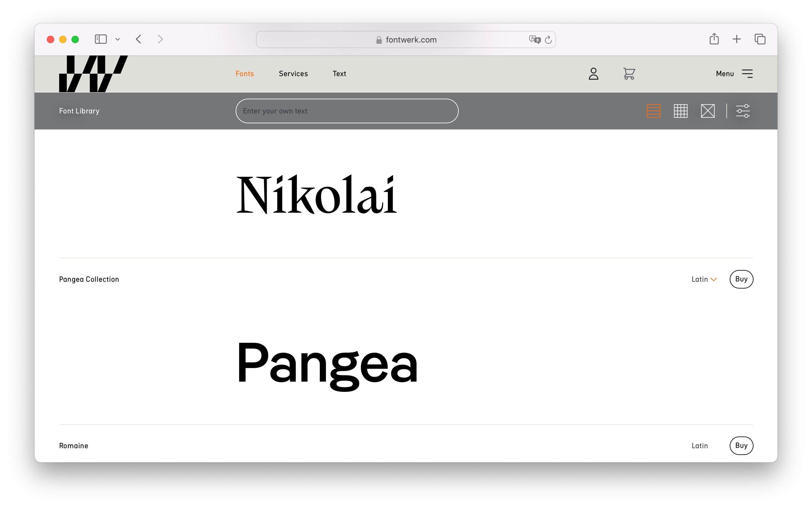Expand Latin script dropdown for Pangea Collection
This screenshot has height=508, width=812.
pos(704,279)
